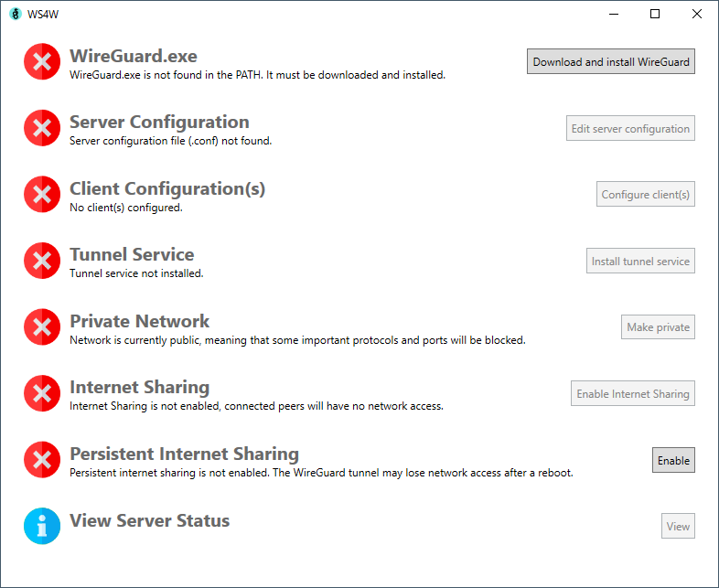Screen dimensions: 719x588
Task: Click Download and install WireGuard button
Action: 611,61
